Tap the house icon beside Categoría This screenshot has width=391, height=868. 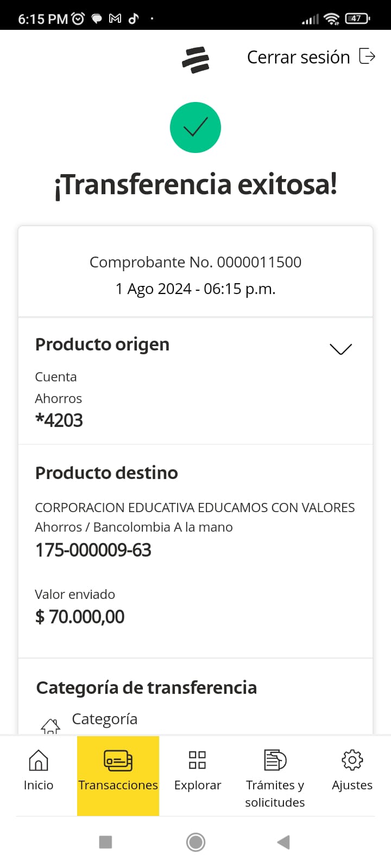51,726
